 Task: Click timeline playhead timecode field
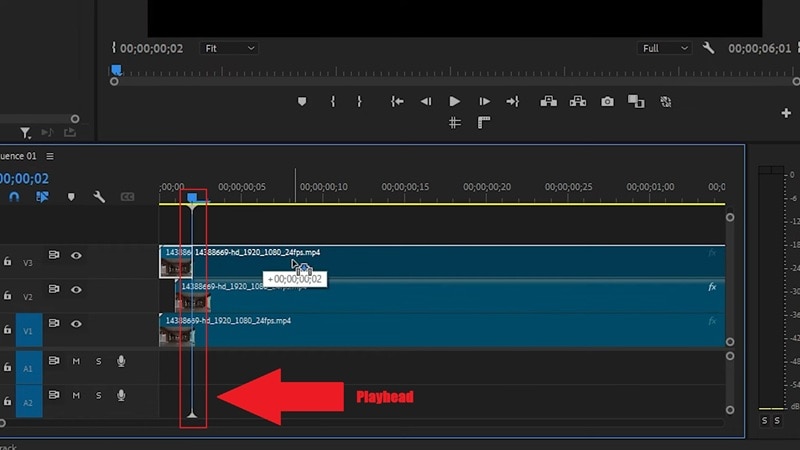24,179
